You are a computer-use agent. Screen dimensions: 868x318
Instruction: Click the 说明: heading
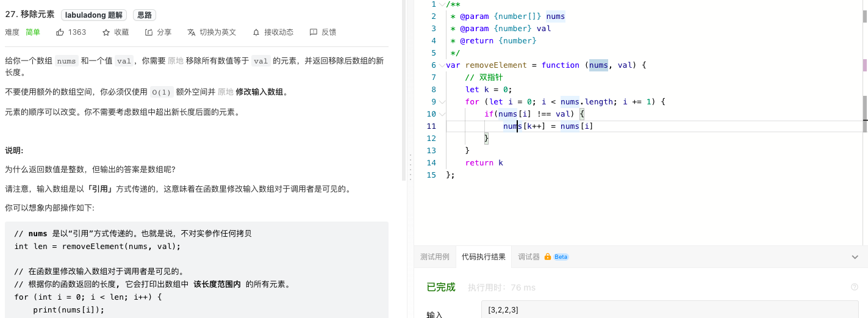pos(14,150)
